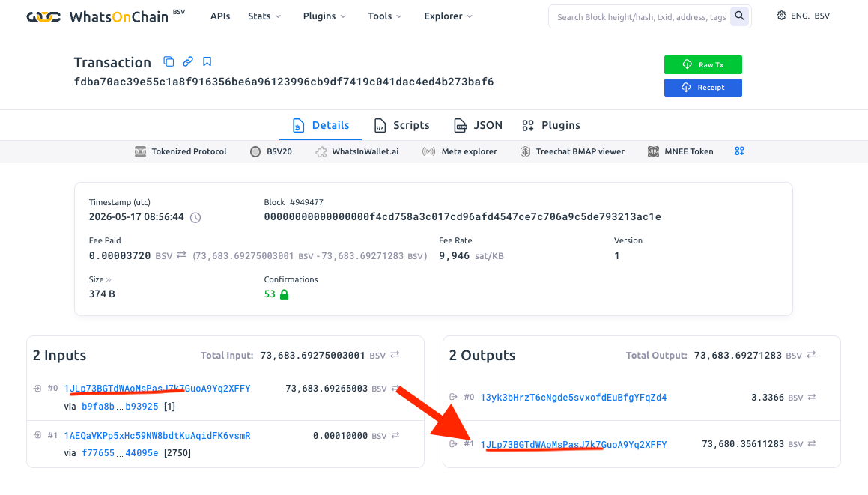This screenshot has height=495, width=868.
Task: Toggle currency for output #1 amount
Action: pyautogui.click(x=812, y=443)
